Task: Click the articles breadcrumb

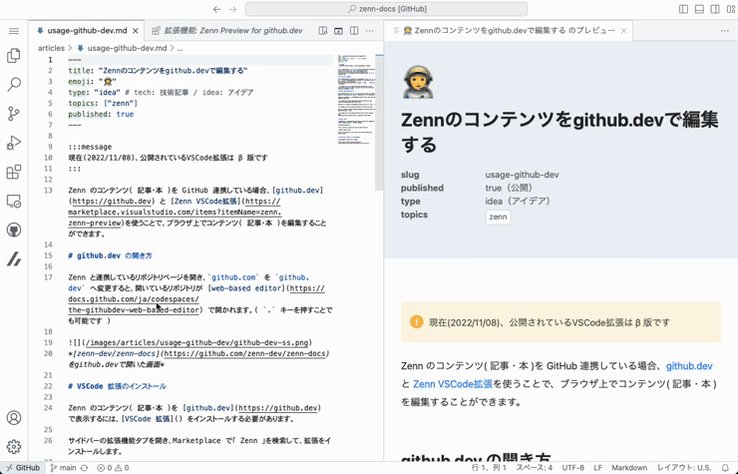Action: pyautogui.click(x=51, y=48)
